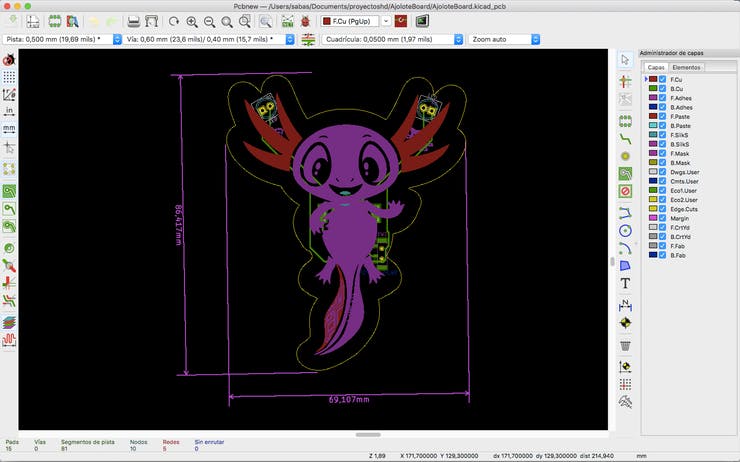The width and height of the screenshot is (740, 462).
Task: Select the add dimension tool
Action: (625, 305)
